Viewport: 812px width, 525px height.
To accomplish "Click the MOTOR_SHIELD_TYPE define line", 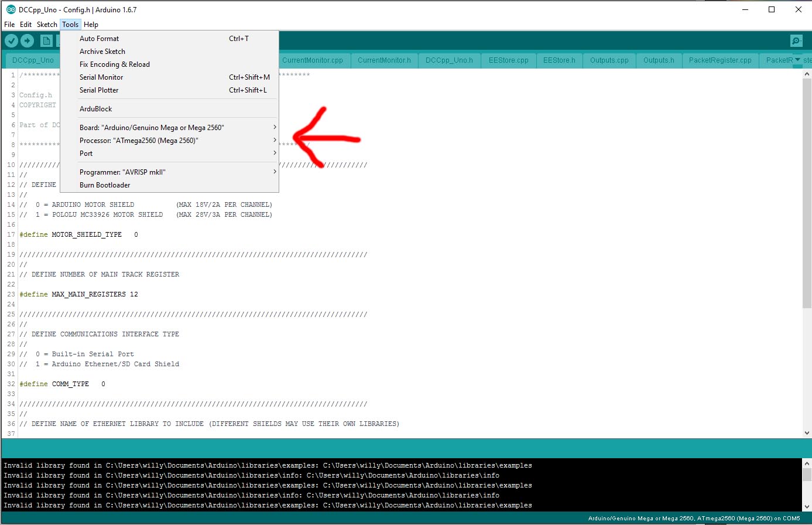I will click(78, 234).
